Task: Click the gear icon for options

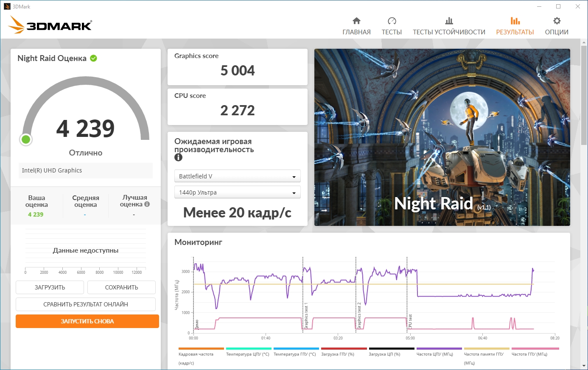Action: click(557, 21)
